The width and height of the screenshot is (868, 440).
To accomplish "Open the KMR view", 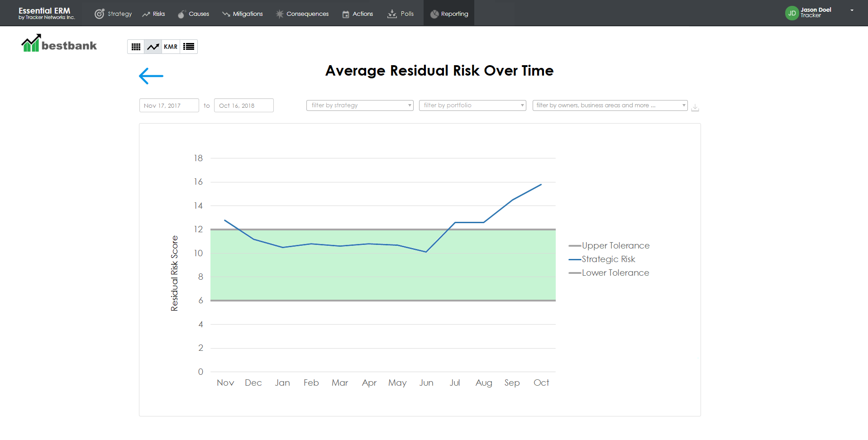I will [171, 47].
